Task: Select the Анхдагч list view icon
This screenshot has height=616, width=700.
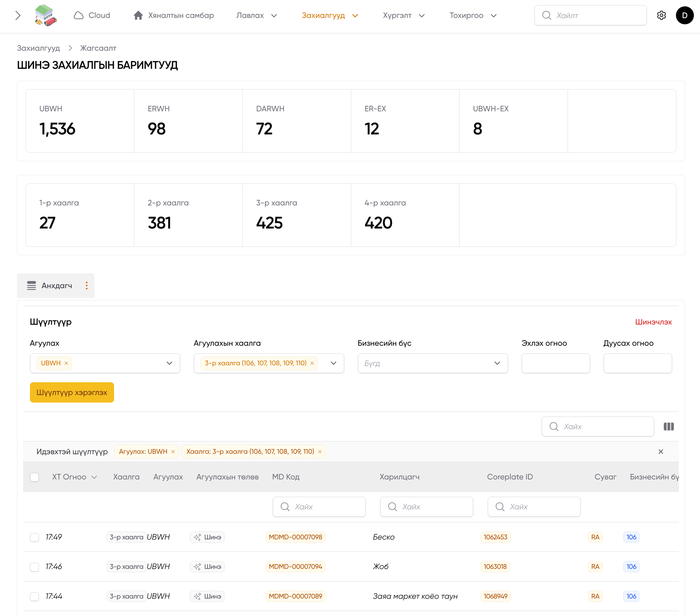Action: click(32, 285)
